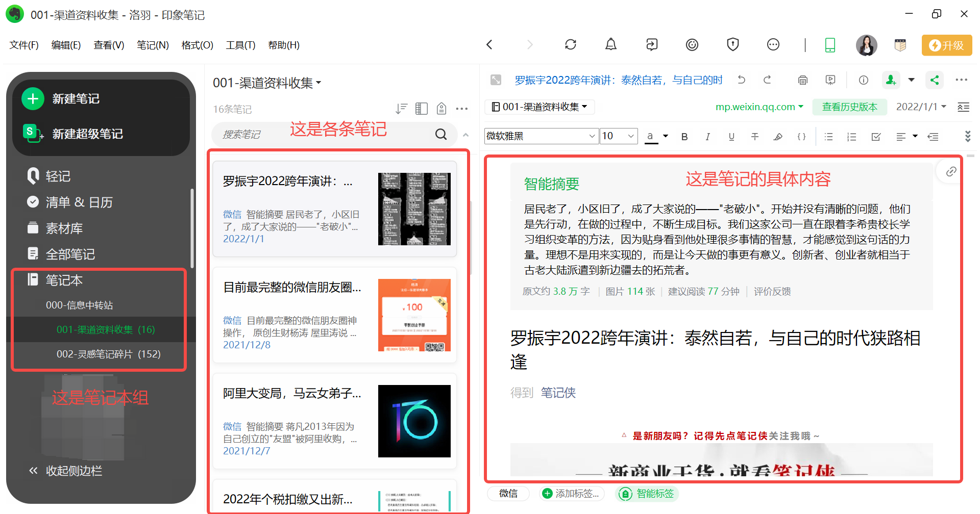Print the current note
The width and height of the screenshot is (980, 514).
pyautogui.click(x=803, y=80)
